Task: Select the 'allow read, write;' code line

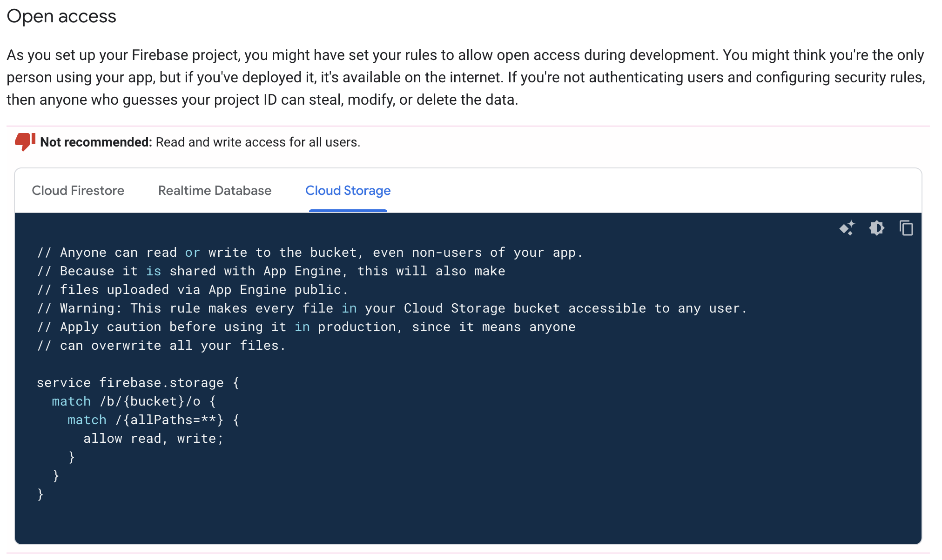Action: pos(153,438)
